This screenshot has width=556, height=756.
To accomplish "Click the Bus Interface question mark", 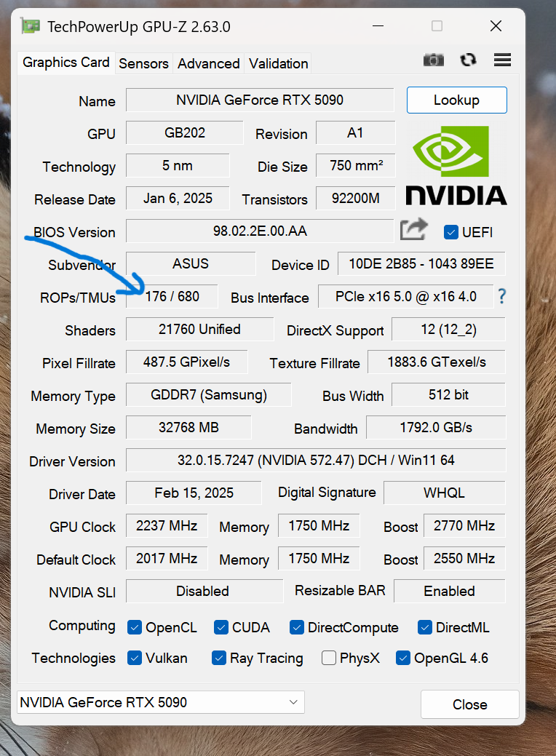I will point(501,296).
